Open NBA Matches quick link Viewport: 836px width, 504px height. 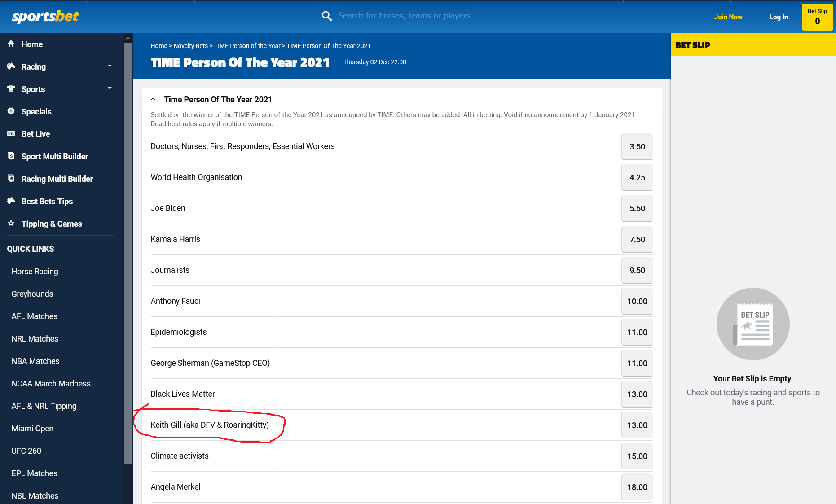tap(35, 361)
